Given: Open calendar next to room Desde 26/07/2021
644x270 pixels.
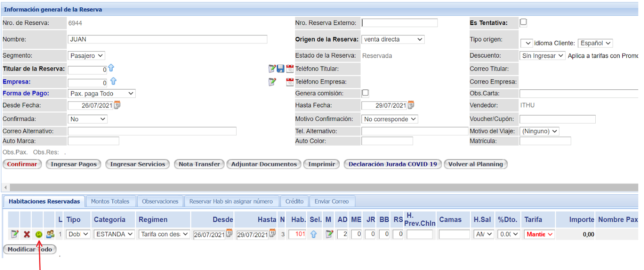Looking at the screenshot, I should [x=229, y=233].
